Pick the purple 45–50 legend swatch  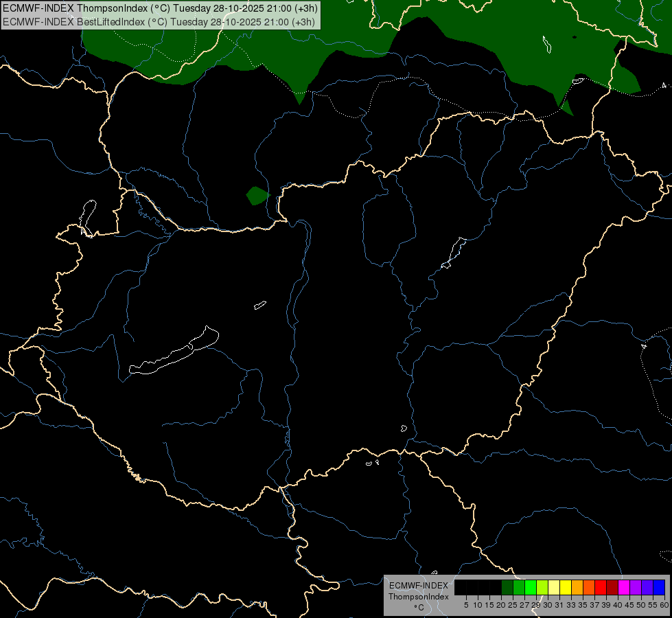coord(636,587)
